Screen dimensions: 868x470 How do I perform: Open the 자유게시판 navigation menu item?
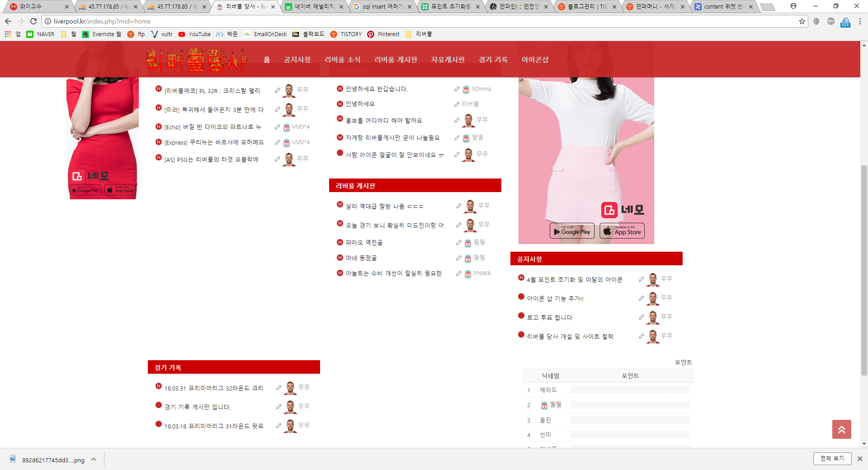point(448,60)
